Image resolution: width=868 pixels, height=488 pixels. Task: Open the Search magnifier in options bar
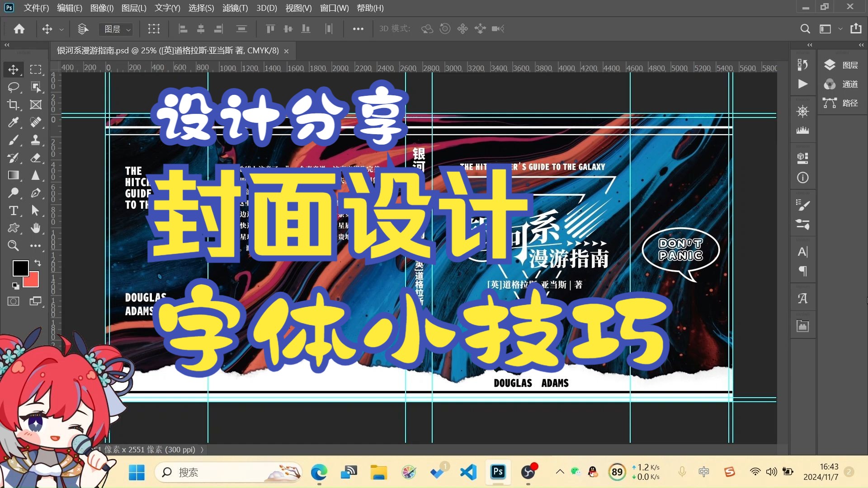point(805,29)
